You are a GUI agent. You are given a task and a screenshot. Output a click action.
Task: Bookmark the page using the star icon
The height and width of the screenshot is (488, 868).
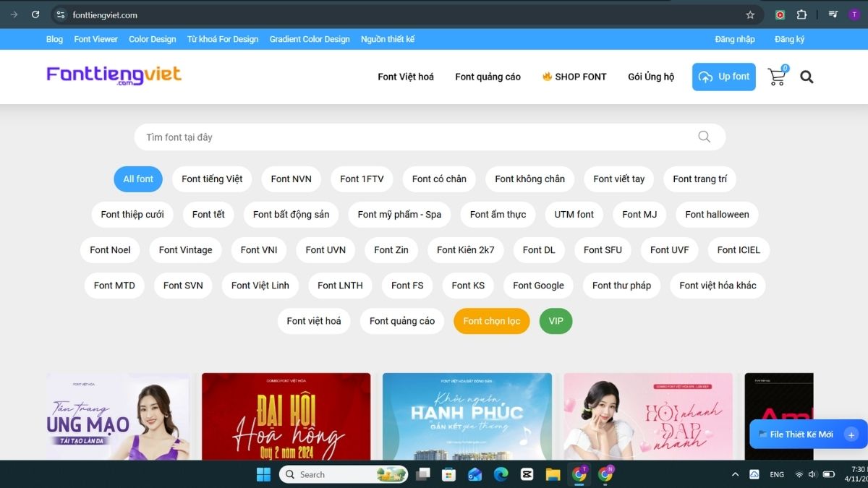coord(749,14)
